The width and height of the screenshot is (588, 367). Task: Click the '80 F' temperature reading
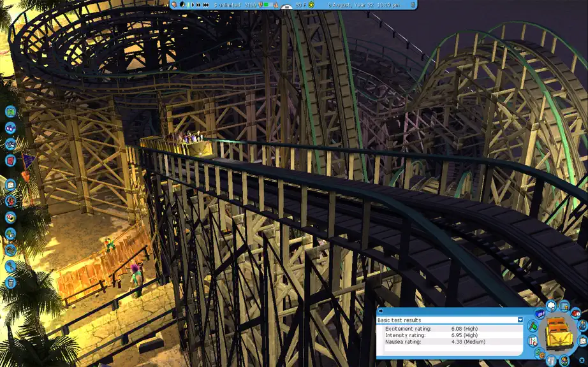pos(301,5)
